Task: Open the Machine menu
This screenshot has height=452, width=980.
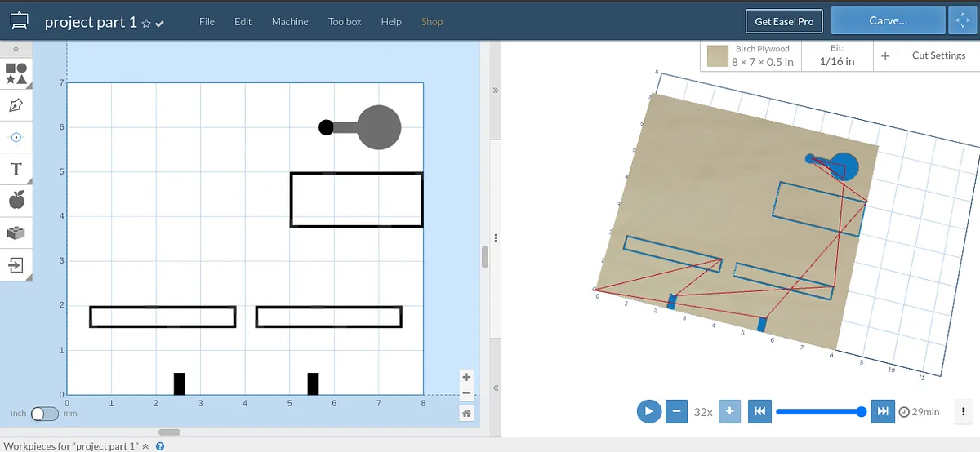Action: click(290, 22)
